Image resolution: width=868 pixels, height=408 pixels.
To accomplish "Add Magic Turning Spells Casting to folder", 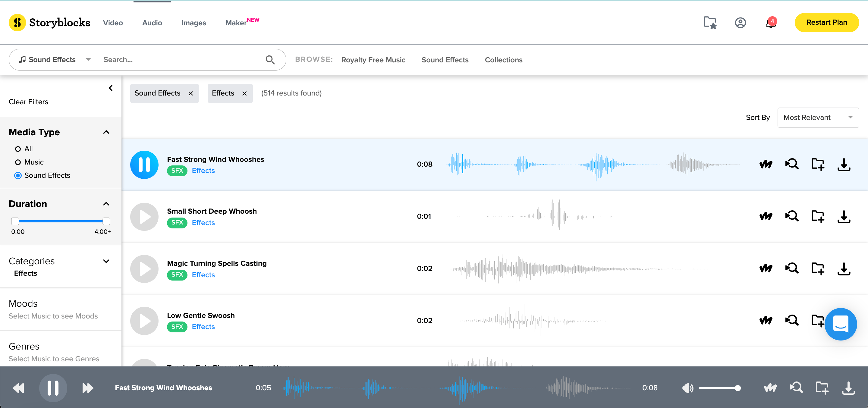I will click(x=817, y=268).
